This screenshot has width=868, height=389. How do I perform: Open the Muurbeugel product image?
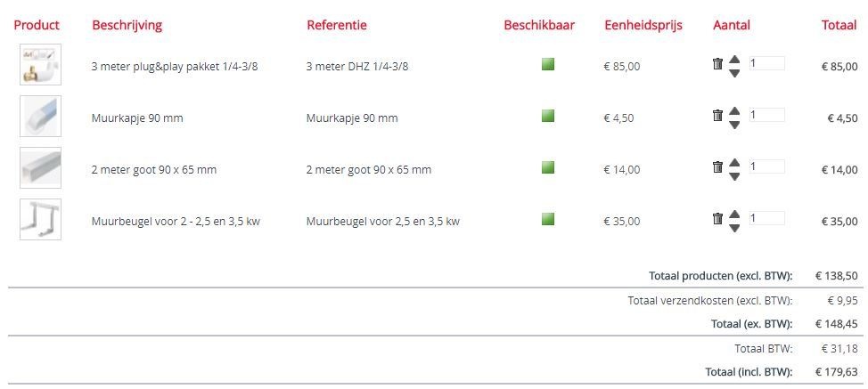40,220
